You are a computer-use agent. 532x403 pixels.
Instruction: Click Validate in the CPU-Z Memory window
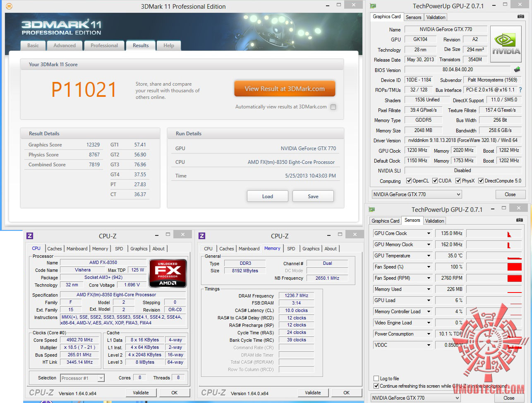coord(313,393)
